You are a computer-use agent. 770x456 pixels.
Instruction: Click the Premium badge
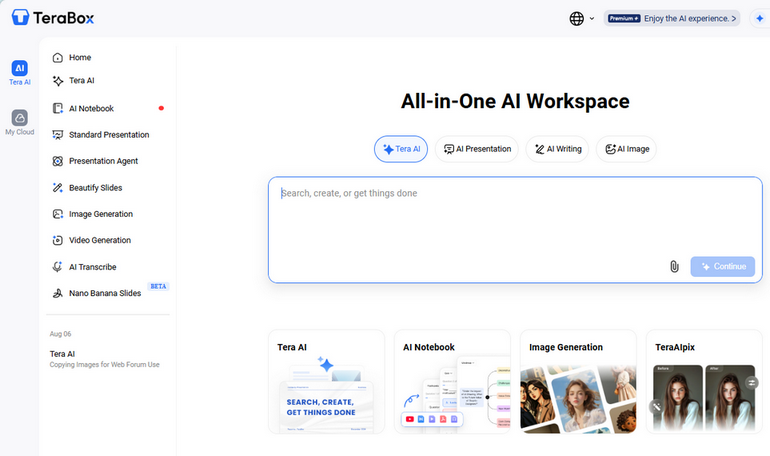[x=624, y=19]
